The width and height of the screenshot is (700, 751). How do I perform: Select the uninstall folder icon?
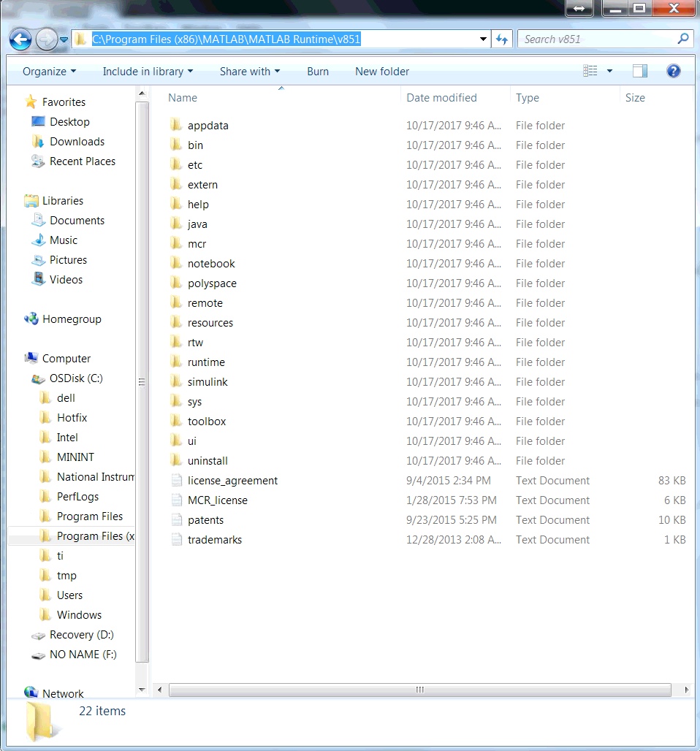pyautogui.click(x=176, y=460)
